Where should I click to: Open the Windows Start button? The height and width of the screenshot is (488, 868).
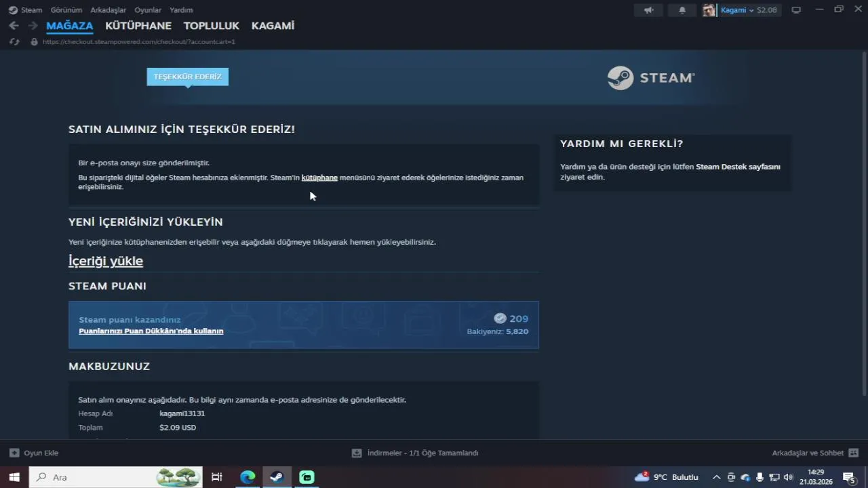tap(14, 477)
